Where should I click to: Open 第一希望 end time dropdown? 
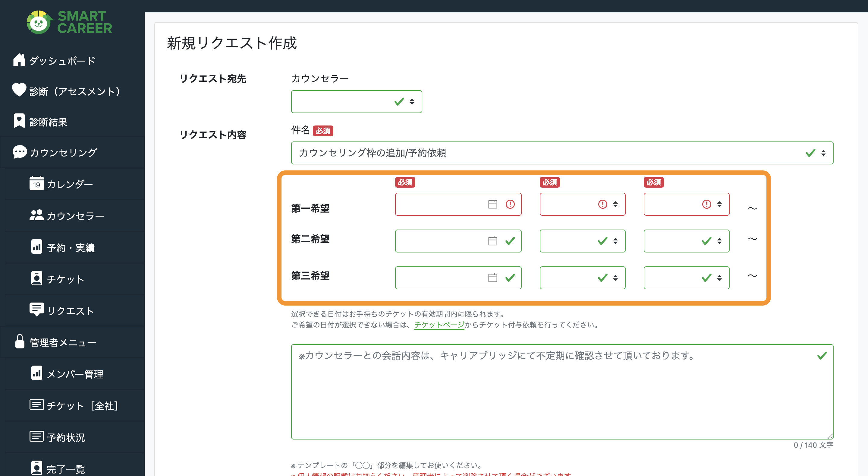[x=686, y=204]
